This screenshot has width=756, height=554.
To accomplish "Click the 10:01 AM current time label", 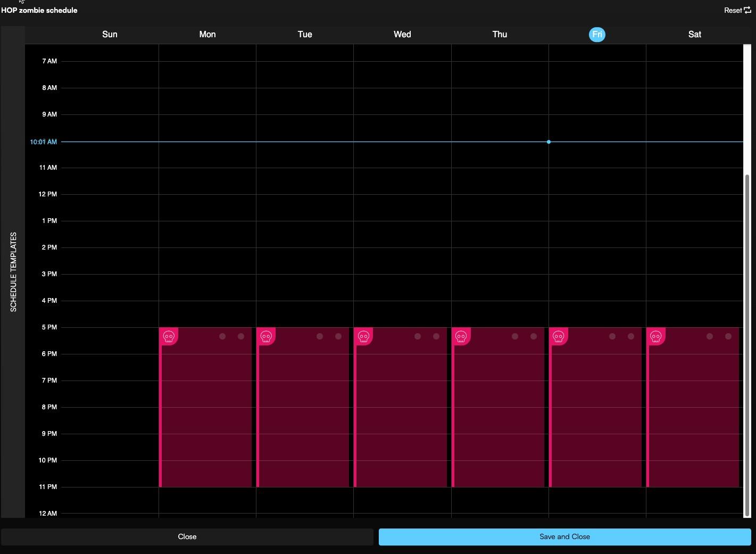I will click(44, 142).
